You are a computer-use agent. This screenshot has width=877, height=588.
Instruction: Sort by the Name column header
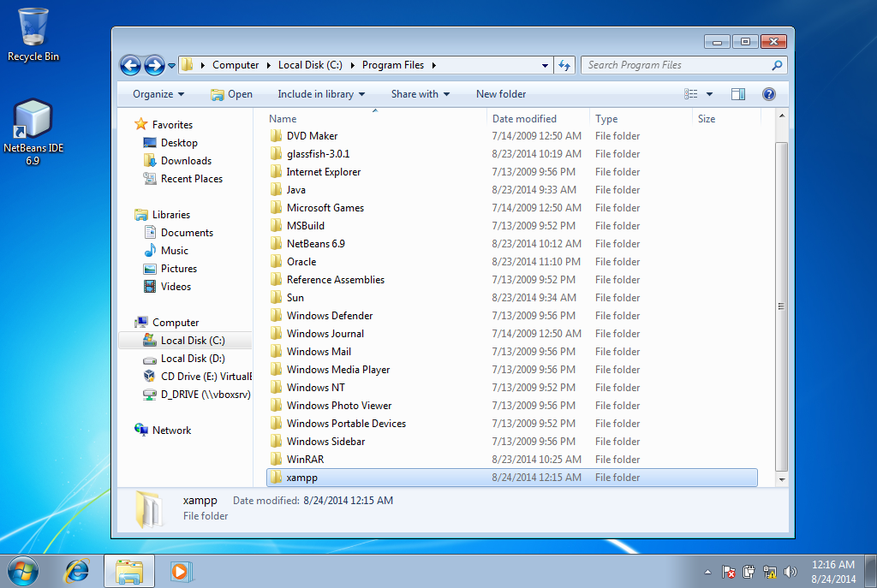click(375, 118)
